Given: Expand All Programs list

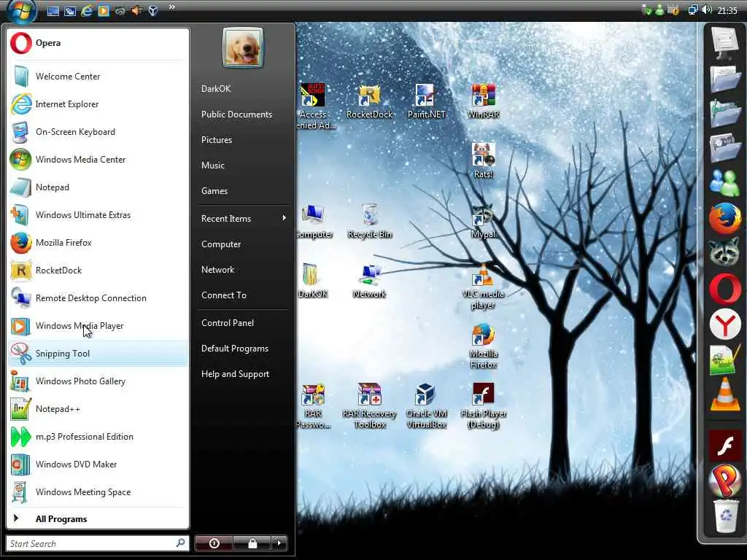Looking at the screenshot, I should click(98, 518).
